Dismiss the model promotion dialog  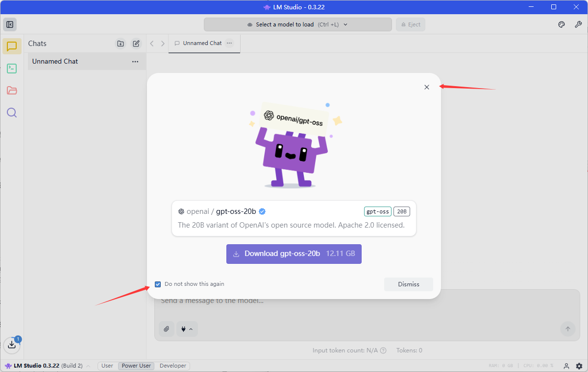[x=409, y=284]
